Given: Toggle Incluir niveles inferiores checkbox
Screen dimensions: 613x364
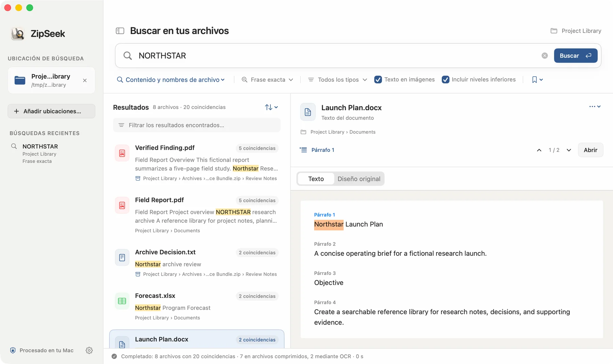Looking at the screenshot, I should [x=445, y=80].
